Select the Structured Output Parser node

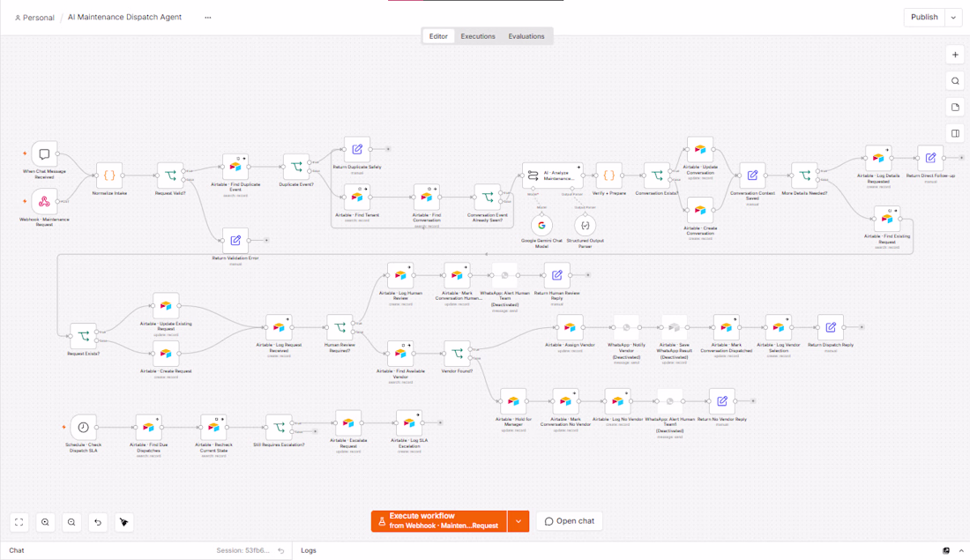click(586, 226)
